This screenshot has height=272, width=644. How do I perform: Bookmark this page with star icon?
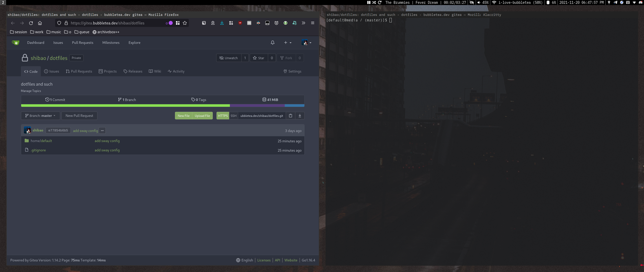185,23
